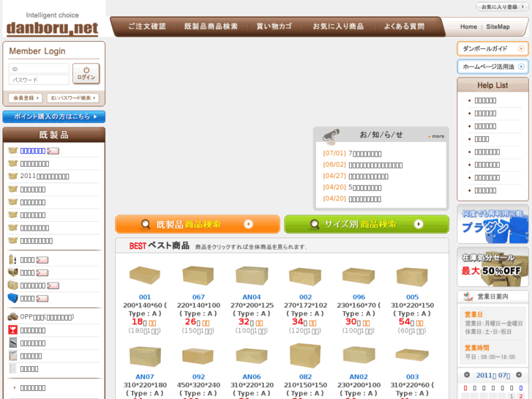Click orange 既製品 商品検索 search button
This screenshot has width=532, height=399.
coord(198,224)
